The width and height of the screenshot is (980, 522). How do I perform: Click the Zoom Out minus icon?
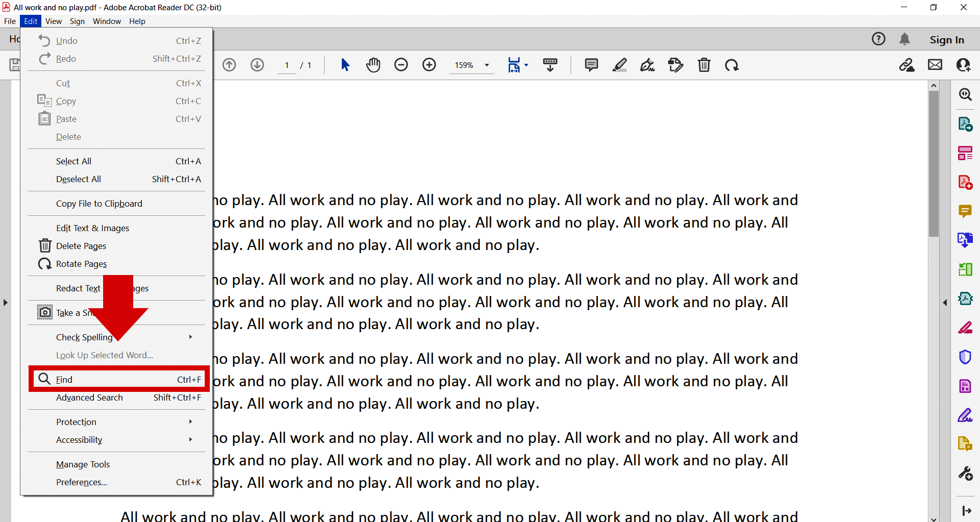(x=401, y=65)
